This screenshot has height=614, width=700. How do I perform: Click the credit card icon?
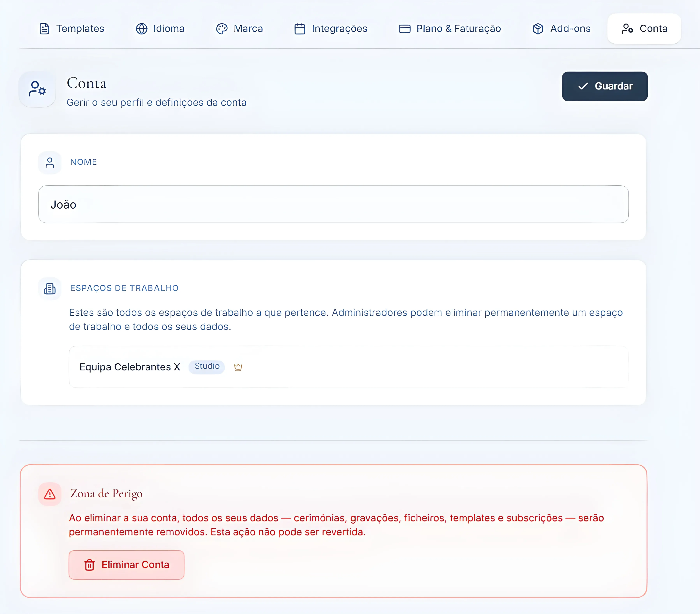pyautogui.click(x=405, y=29)
